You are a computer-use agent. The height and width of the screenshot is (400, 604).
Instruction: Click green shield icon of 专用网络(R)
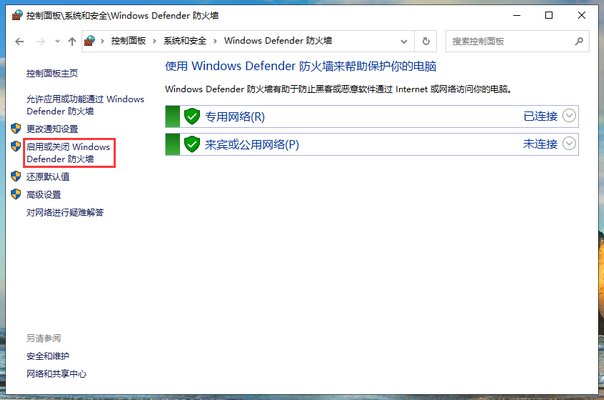pyautogui.click(x=191, y=116)
